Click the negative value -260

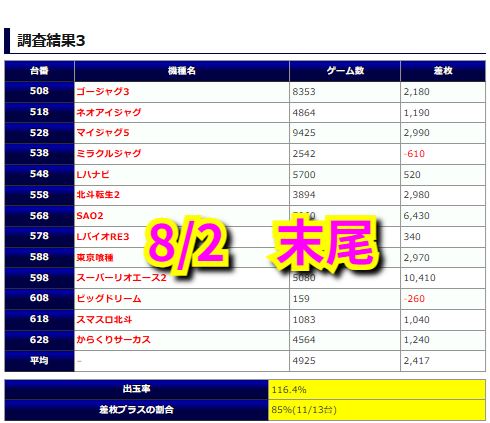(414, 299)
